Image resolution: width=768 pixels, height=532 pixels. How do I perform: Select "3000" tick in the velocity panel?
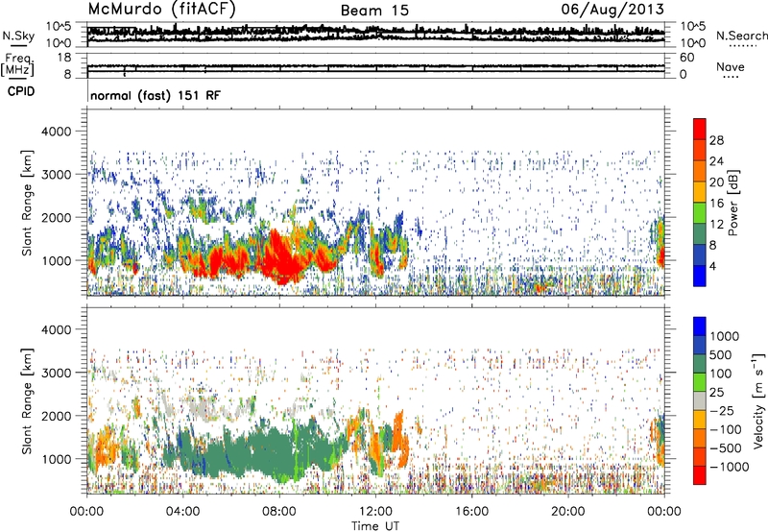pyautogui.click(x=57, y=373)
